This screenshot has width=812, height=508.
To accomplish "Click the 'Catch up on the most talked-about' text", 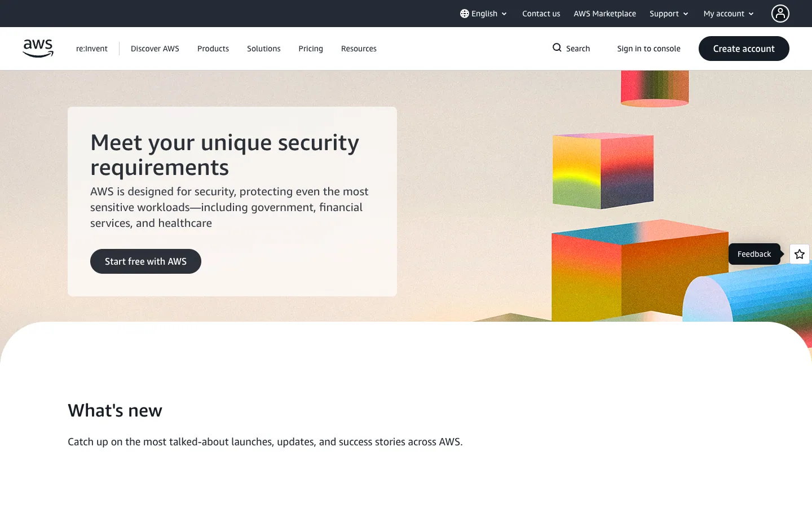I will (265, 441).
